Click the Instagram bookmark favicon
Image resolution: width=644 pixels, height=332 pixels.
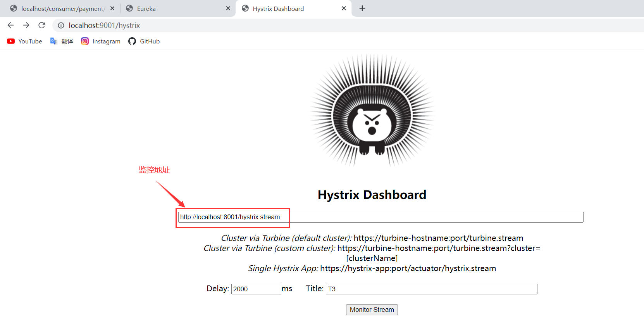click(85, 41)
